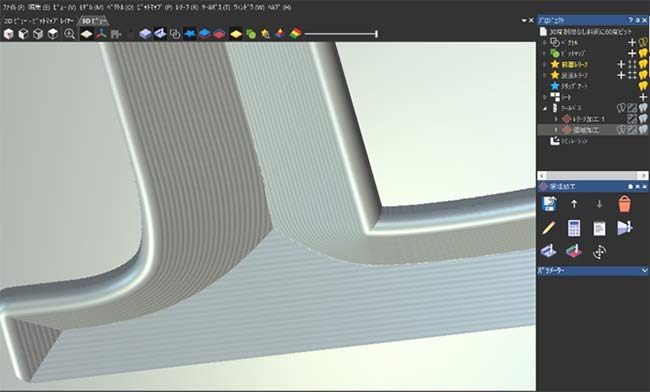Expand the parameters section chevron
The width and height of the screenshot is (650, 392).
[x=645, y=270]
